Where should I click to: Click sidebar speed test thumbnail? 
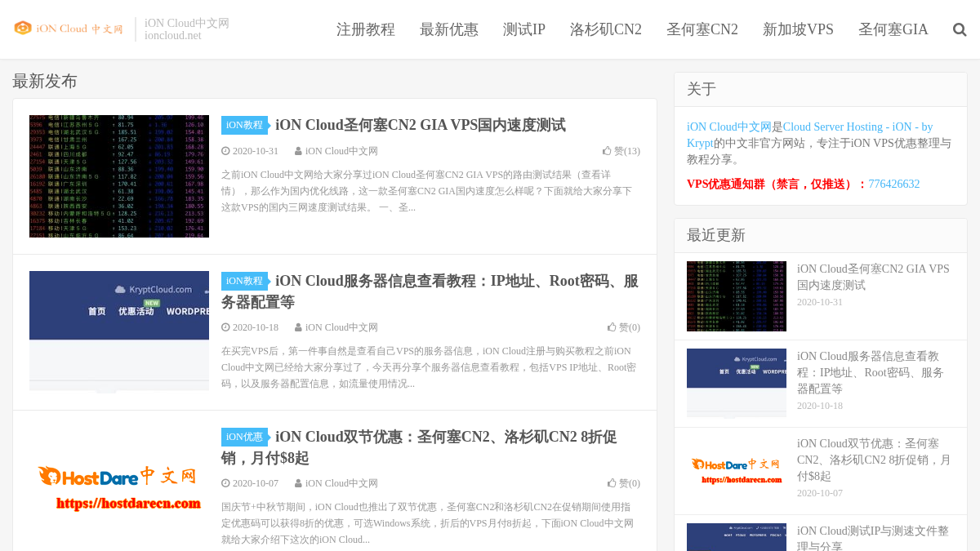737,296
